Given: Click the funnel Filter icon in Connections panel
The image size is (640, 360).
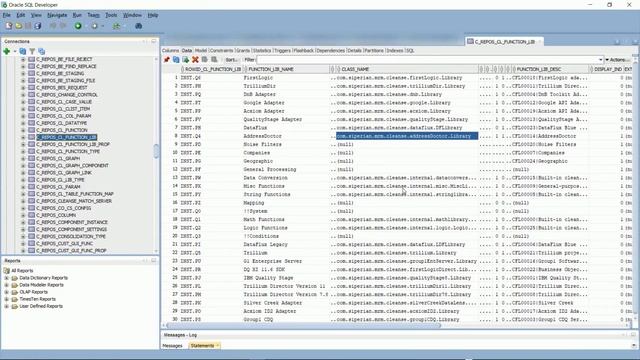Looking at the screenshot, I should click(x=32, y=51).
